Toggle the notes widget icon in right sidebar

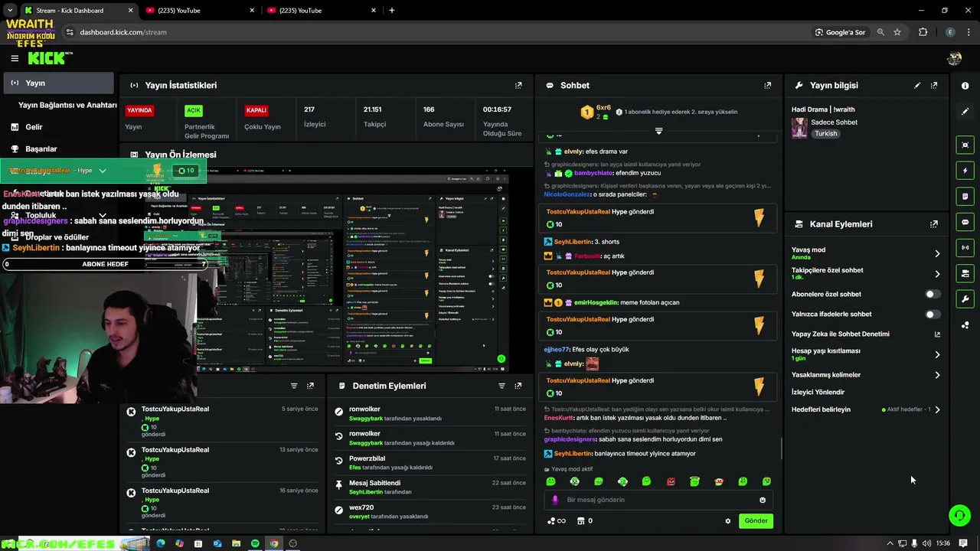point(965,197)
